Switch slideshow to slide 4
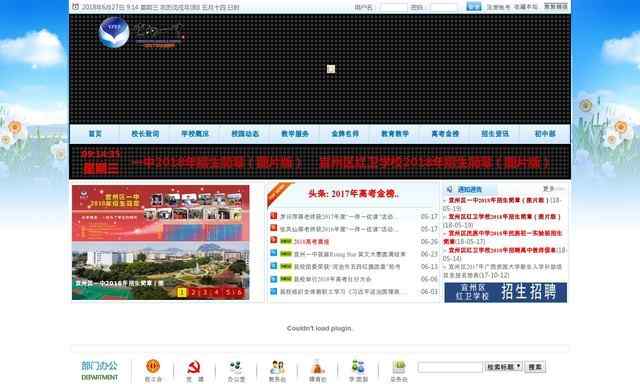 217,292
